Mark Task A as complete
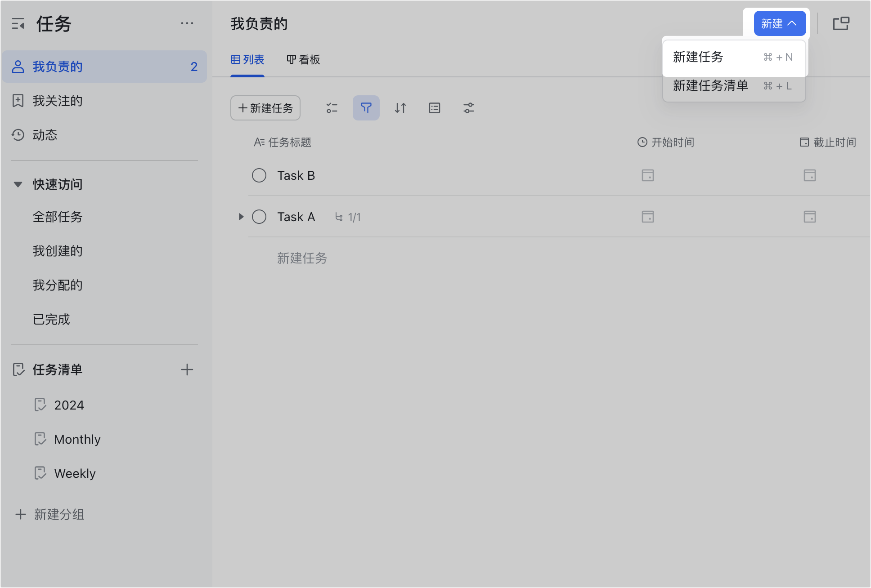871x588 pixels. coord(259,217)
